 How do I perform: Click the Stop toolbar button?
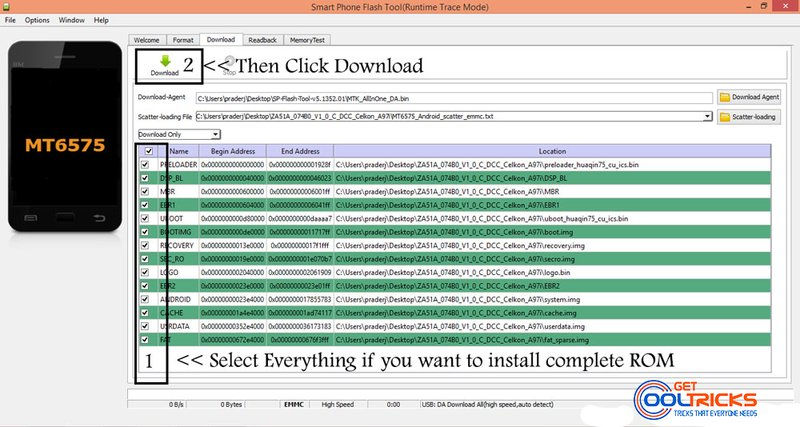(230, 66)
